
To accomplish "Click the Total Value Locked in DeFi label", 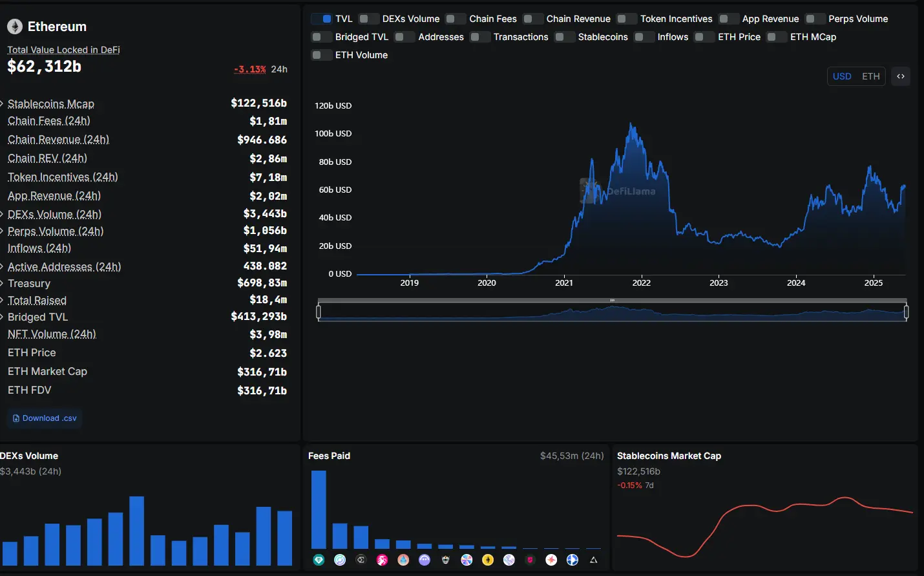I will point(63,50).
